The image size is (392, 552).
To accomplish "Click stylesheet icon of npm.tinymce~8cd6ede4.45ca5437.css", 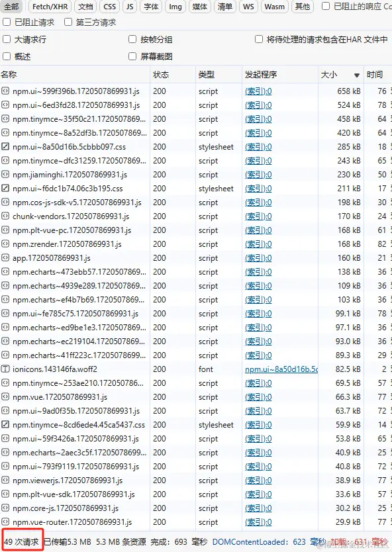I will pyautogui.click(x=5, y=424).
